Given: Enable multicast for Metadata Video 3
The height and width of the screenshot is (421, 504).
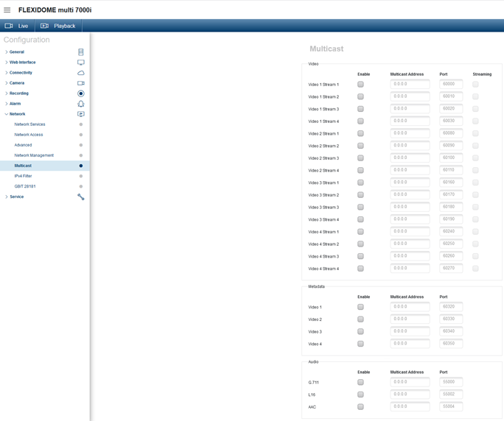Looking at the screenshot, I should (x=360, y=332).
